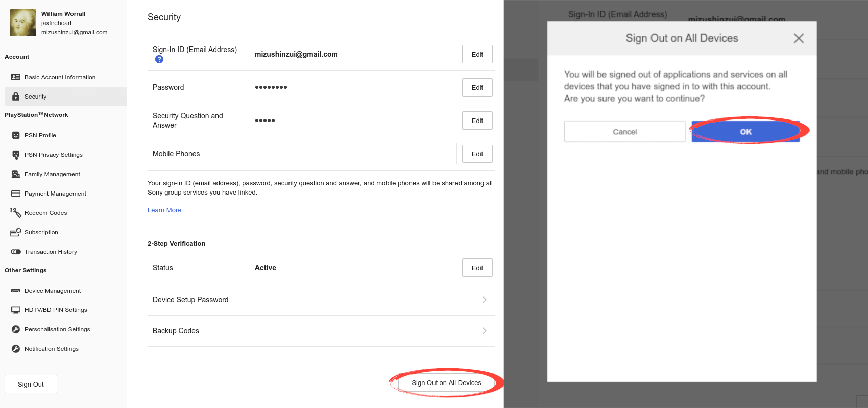
Task: Click the PSN Profile face icon
Action: click(x=16, y=135)
